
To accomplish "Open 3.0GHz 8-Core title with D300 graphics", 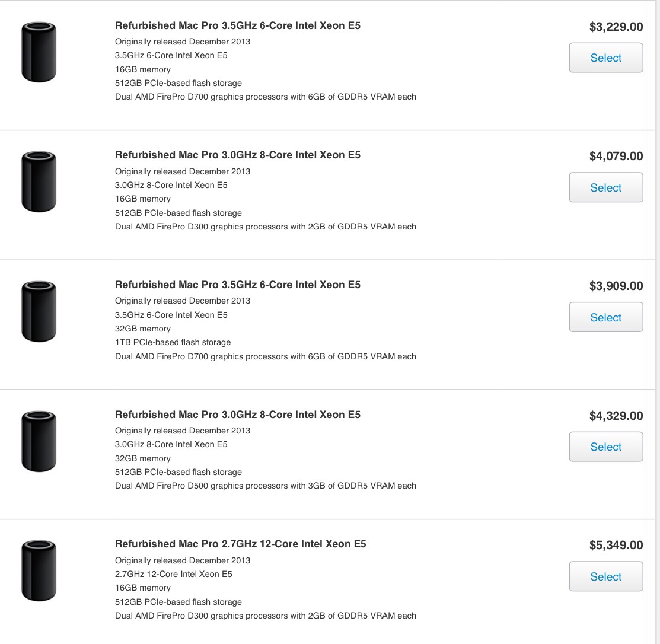I will pos(238,155).
